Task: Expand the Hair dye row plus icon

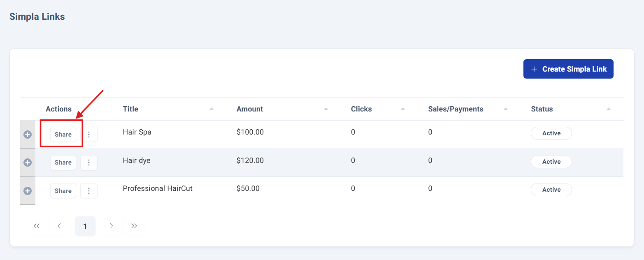Action: pos(28,162)
